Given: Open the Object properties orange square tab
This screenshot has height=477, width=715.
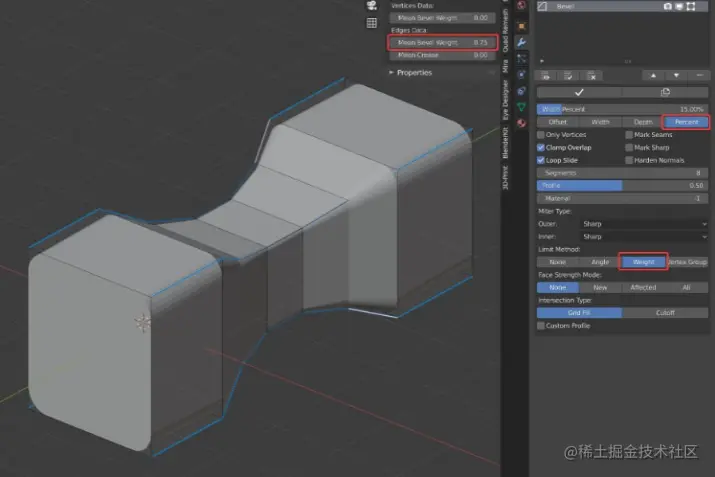Looking at the screenshot, I should tap(522, 26).
